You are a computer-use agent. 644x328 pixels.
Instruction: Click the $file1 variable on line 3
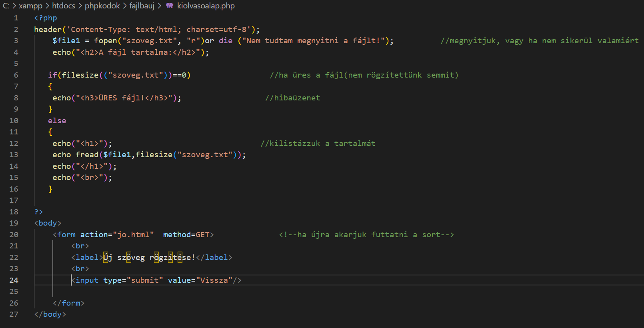pyautogui.click(x=66, y=41)
